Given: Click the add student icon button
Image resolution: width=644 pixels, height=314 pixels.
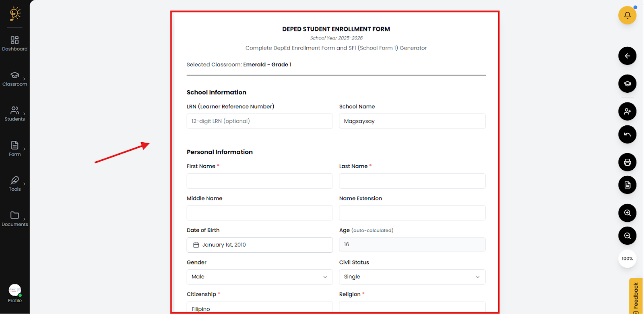Looking at the screenshot, I should point(627,112).
